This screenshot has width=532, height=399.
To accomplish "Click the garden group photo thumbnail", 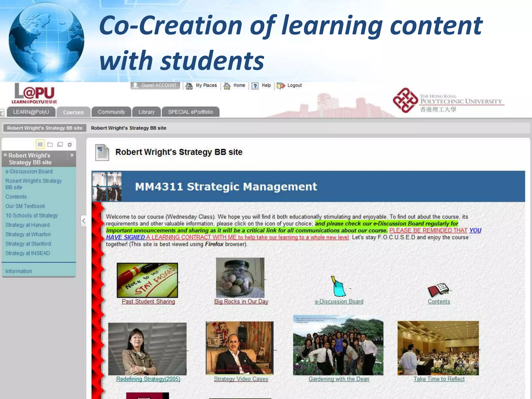I will point(338,345).
